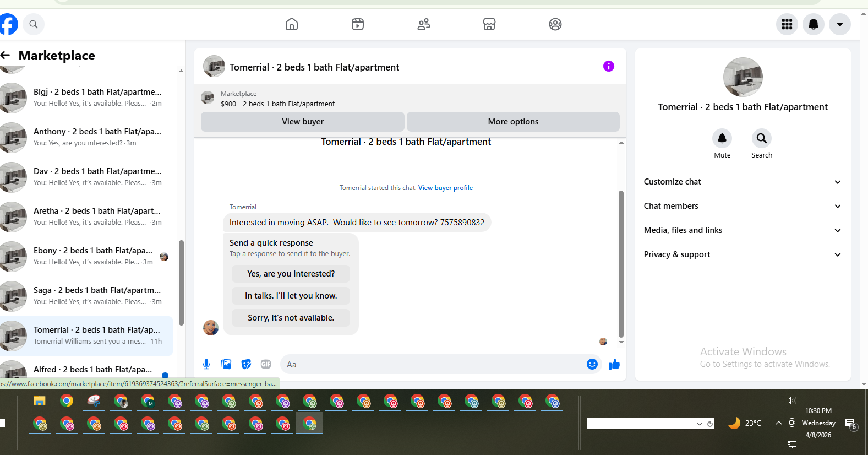Send a thumbs-up like
The image size is (868, 455).
(x=614, y=364)
